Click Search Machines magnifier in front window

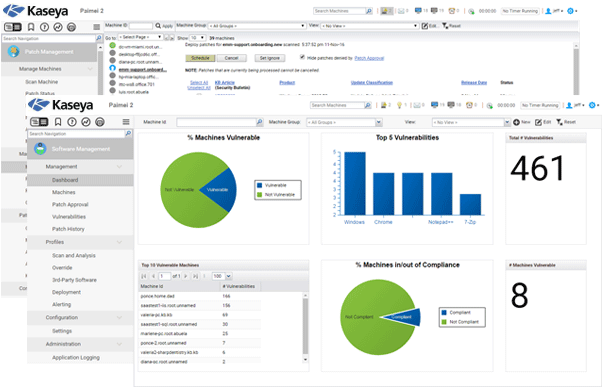[x=368, y=105]
